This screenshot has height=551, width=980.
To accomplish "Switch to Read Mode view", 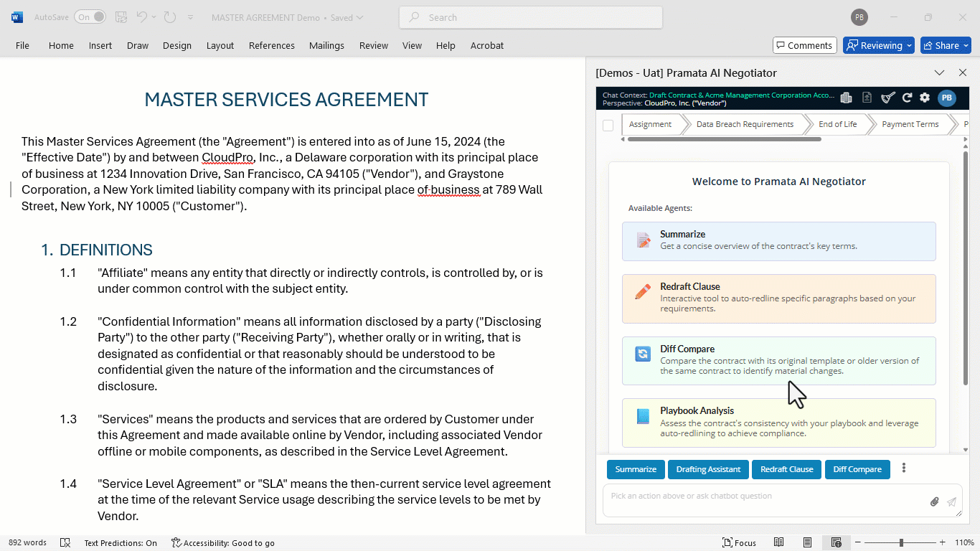I will [x=779, y=543].
